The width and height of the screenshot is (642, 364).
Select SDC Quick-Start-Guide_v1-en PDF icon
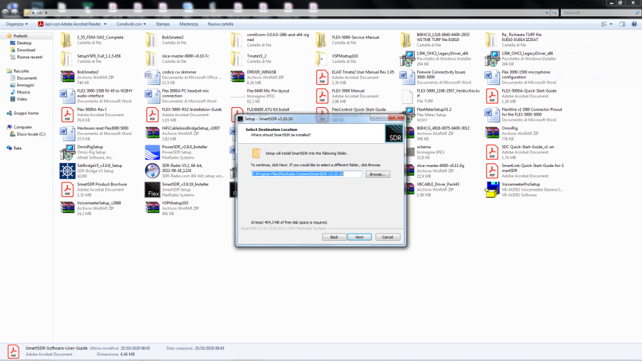(492, 152)
